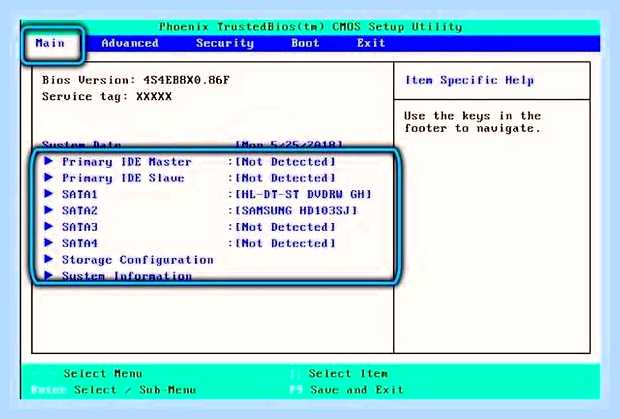This screenshot has width=620, height=419.
Task: Click Primary IDE Slave's Not Detected value
Action: pyautogui.click(x=285, y=178)
